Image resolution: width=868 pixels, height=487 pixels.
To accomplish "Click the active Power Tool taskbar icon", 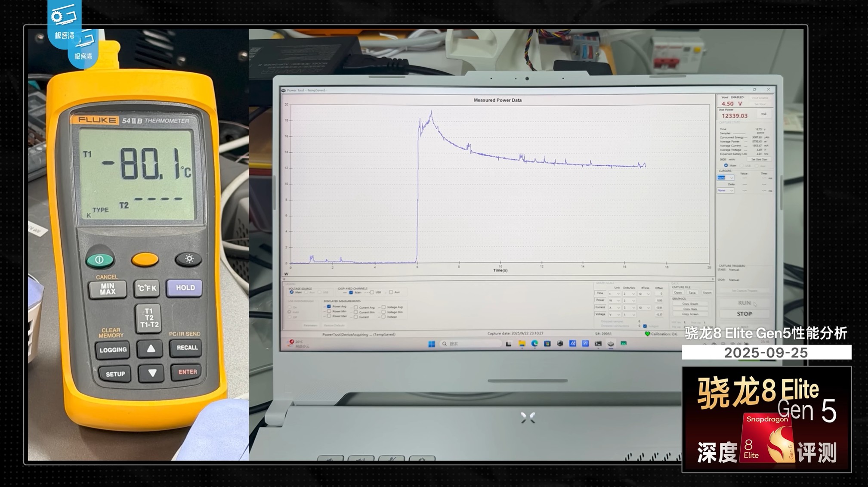I will click(x=611, y=344).
